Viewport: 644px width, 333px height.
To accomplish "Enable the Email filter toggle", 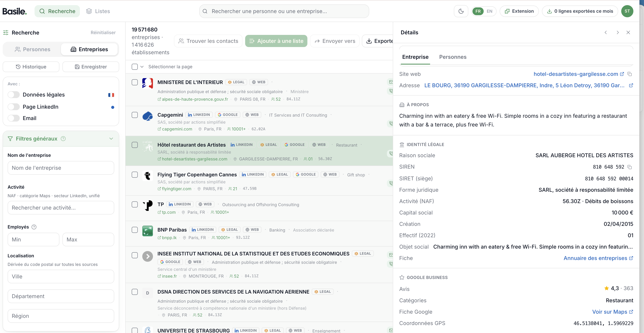I will coord(13,118).
